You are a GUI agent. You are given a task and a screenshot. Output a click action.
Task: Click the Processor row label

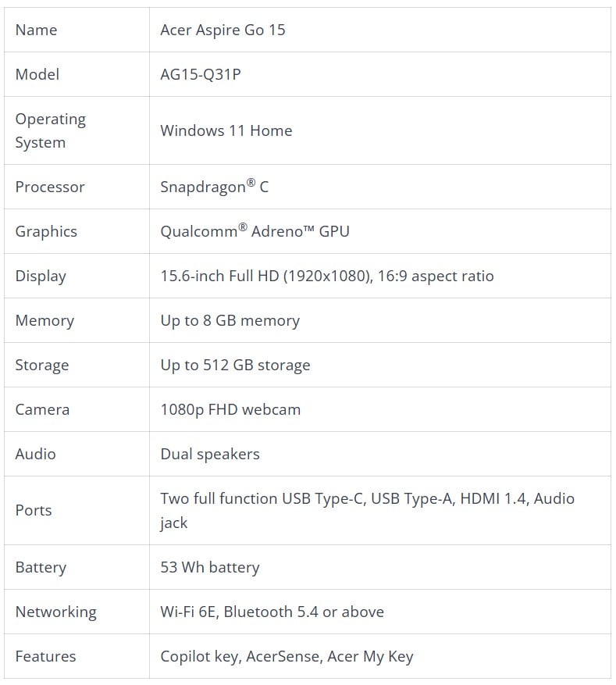(50, 187)
